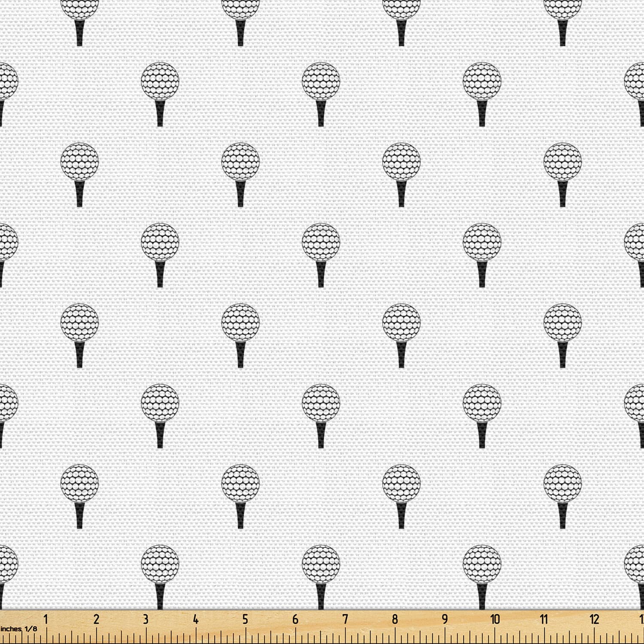Select the number 10 on the ruler
The image size is (644, 644).
pyautogui.click(x=495, y=619)
